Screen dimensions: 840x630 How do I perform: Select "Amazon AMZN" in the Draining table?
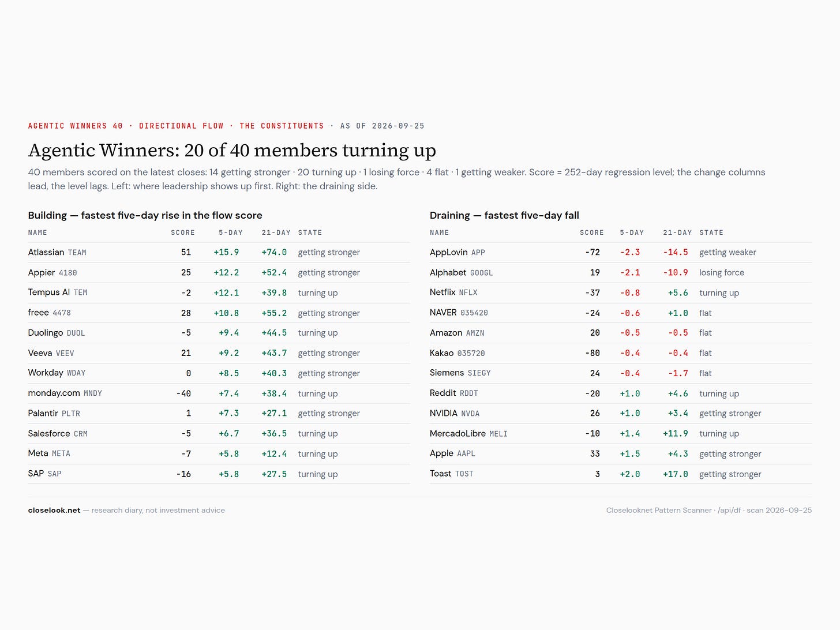coord(457,333)
